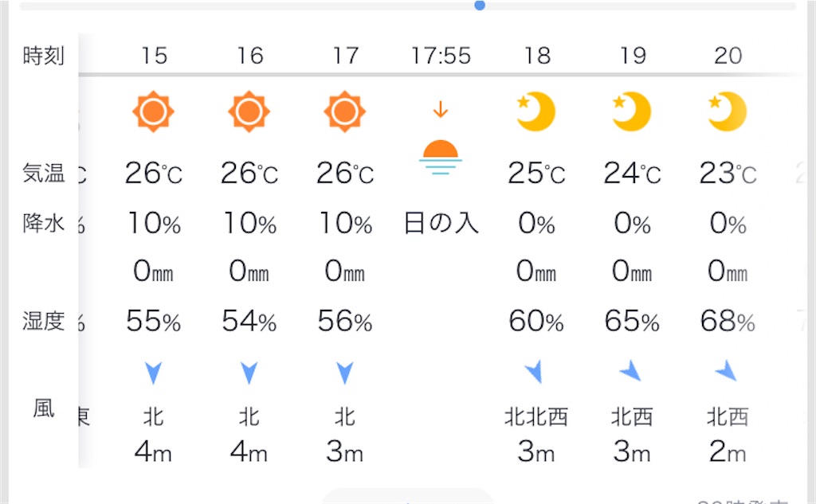Click the 北北西 wind arrow at 18 o'clock
The height and width of the screenshot is (504, 816).
tap(535, 371)
